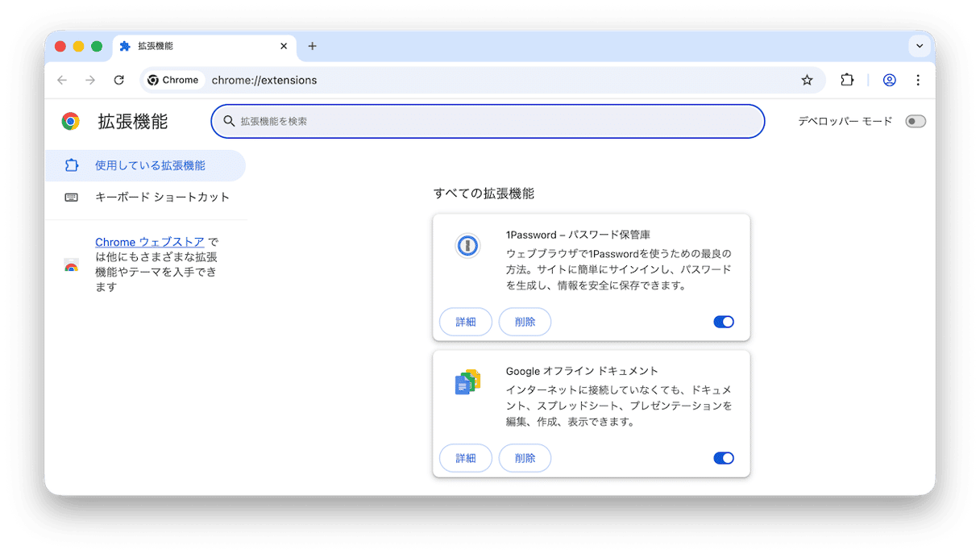
Task: Click the reload page icon
Action: click(118, 80)
